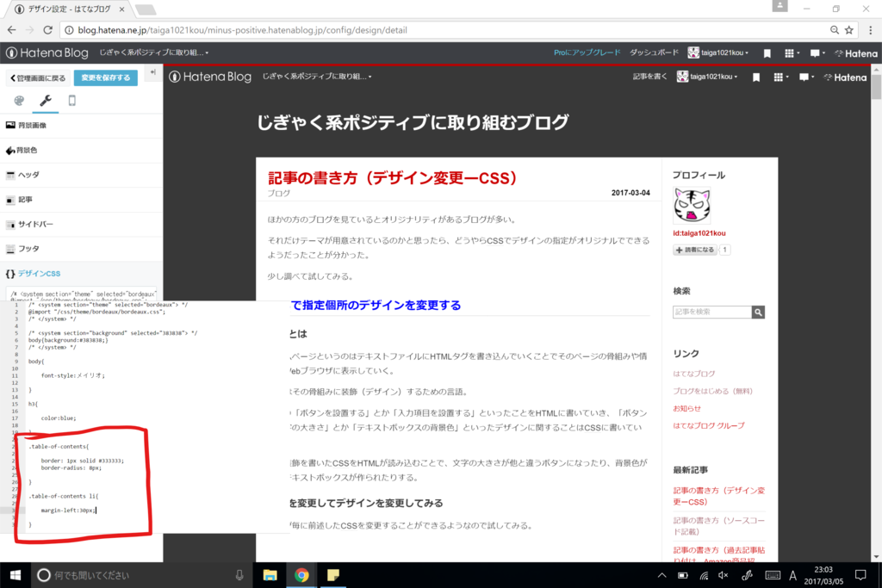Open File Explorer from the taskbar

(271, 575)
